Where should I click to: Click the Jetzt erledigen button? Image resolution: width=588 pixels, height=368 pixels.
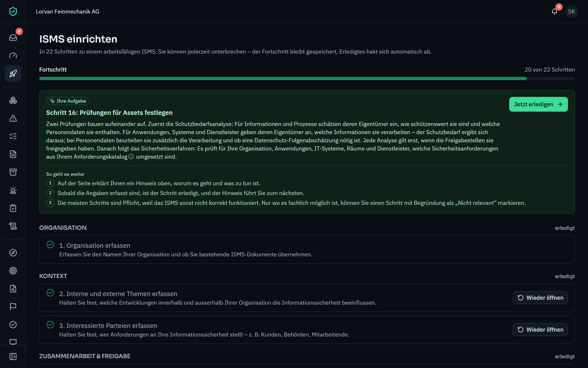pyautogui.click(x=538, y=104)
